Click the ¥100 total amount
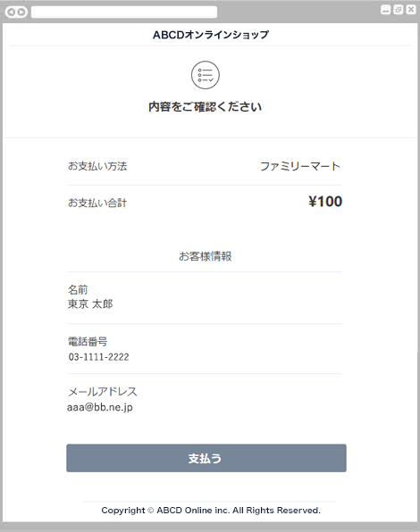Image resolution: width=420 pixels, height=532 pixels. (x=325, y=202)
